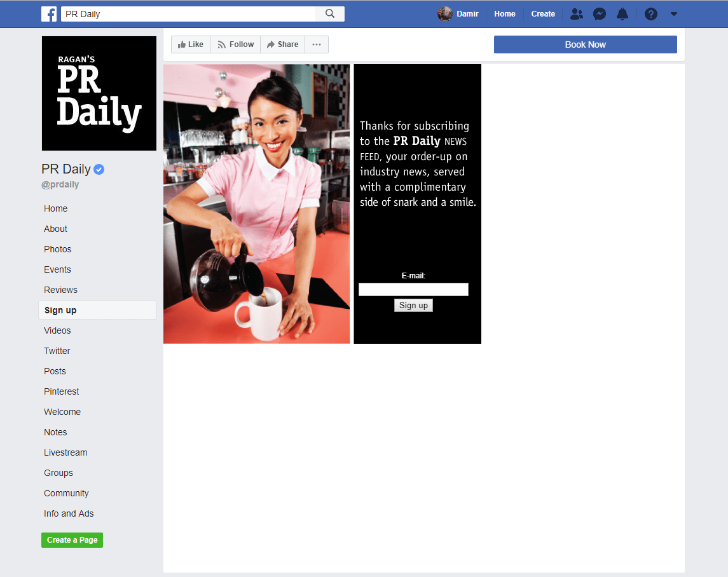Open the Notifications bell icon
This screenshot has width=728, height=577.
point(622,14)
